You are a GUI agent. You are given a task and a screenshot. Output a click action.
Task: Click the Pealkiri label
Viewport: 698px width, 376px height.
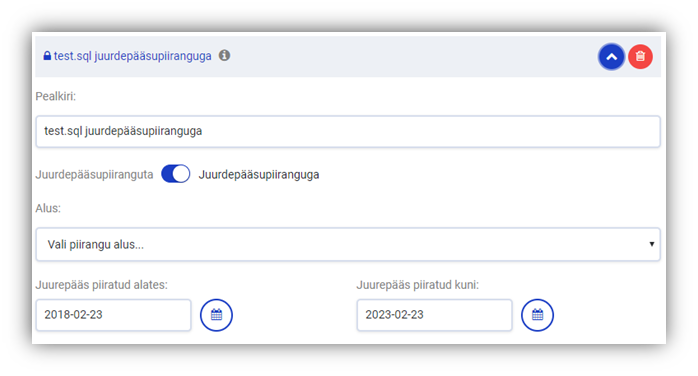56,97
